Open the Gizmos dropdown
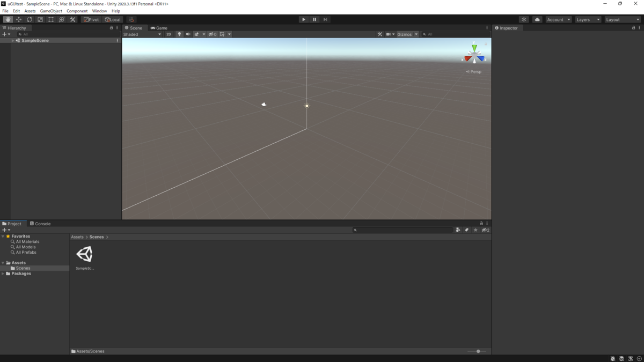Image resolution: width=644 pixels, height=362 pixels. tap(406, 34)
